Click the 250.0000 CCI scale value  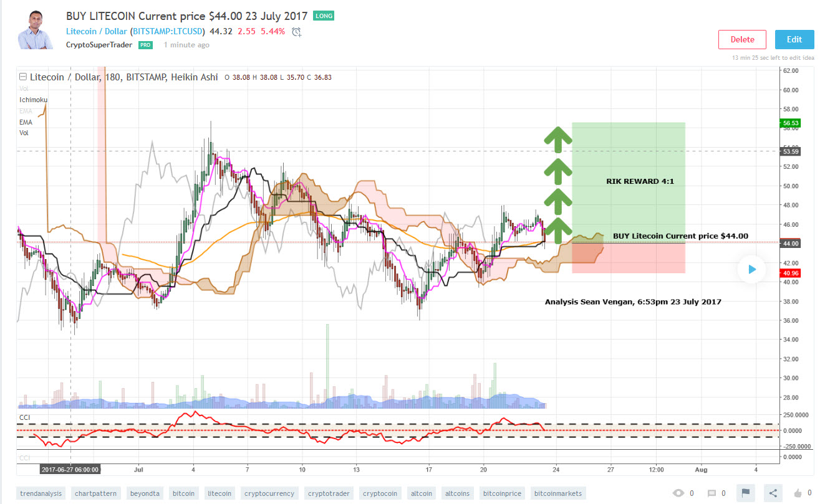click(796, 415)
